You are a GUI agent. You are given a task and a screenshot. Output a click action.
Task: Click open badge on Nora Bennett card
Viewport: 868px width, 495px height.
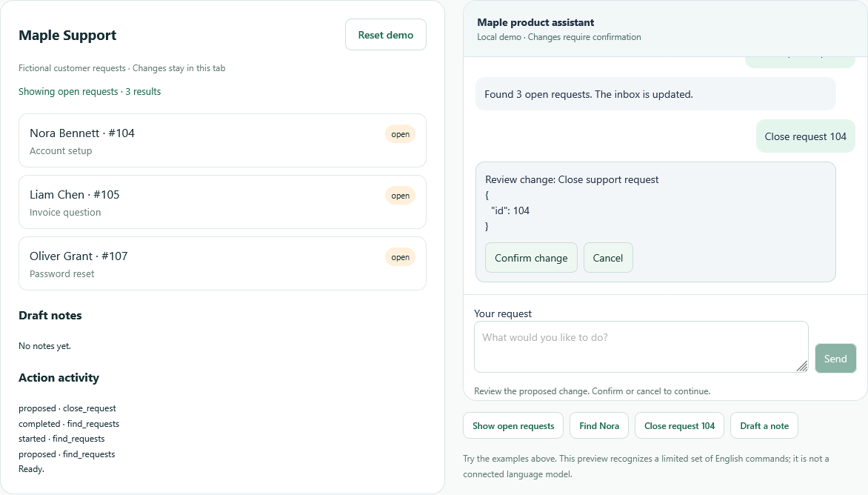pos(400,134)
